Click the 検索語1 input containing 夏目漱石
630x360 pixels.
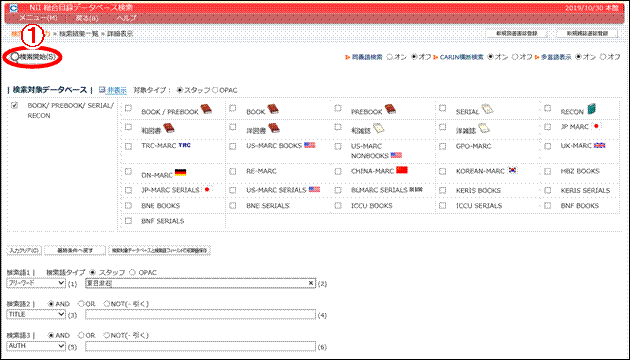point(200,283)
